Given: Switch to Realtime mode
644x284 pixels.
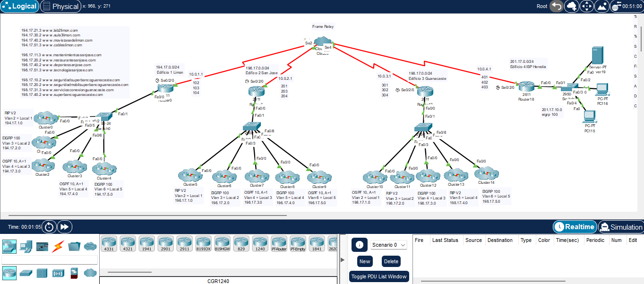Looking at the screenshot, I should click(x=575, y=227).
